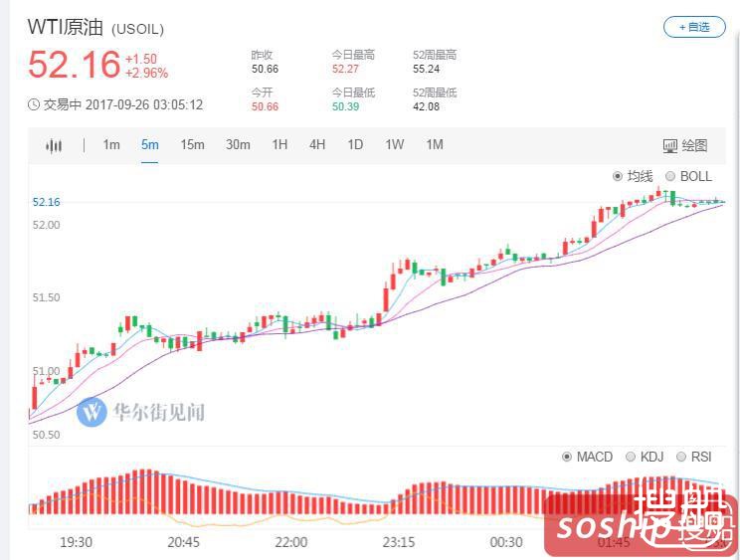The height and width of the screenshot is (560, 740).
Task: Click the 20:45 time axis label
Action: [184, 542]
